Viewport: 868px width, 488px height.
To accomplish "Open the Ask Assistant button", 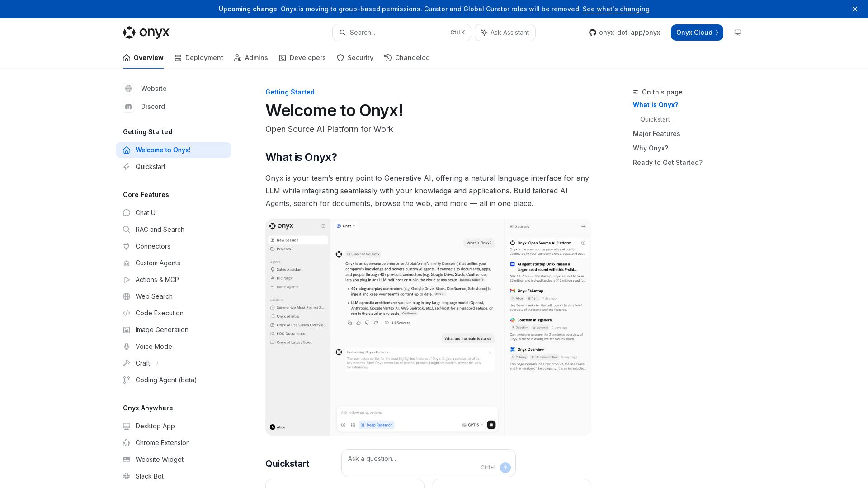I will click(505, 33).
